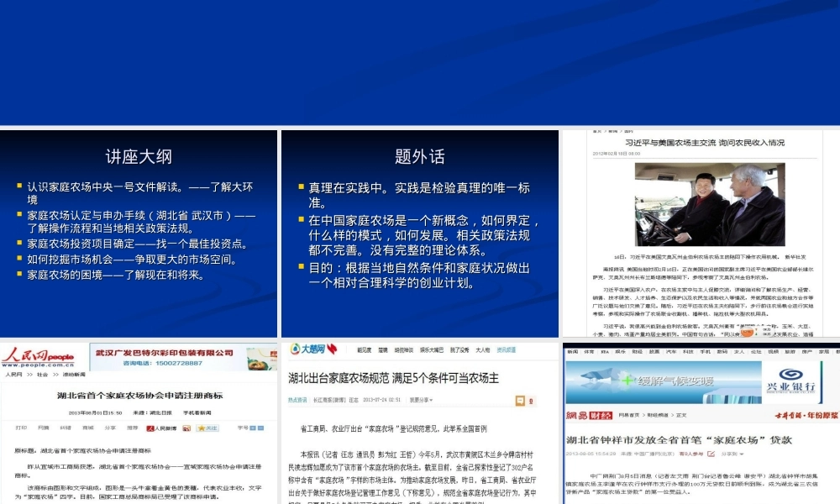Open the 武汉广发巴特尔彩印包装 ad banner
Screen dimensions: 840x504
183,357
